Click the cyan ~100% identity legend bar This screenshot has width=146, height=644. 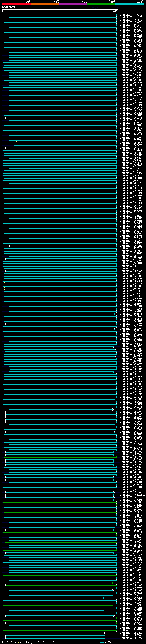(x=130, y=4)
